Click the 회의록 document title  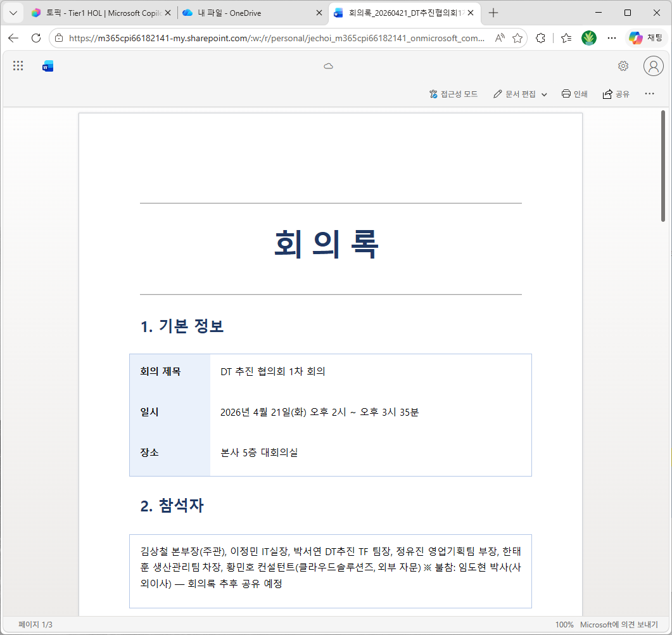point(327,244)
